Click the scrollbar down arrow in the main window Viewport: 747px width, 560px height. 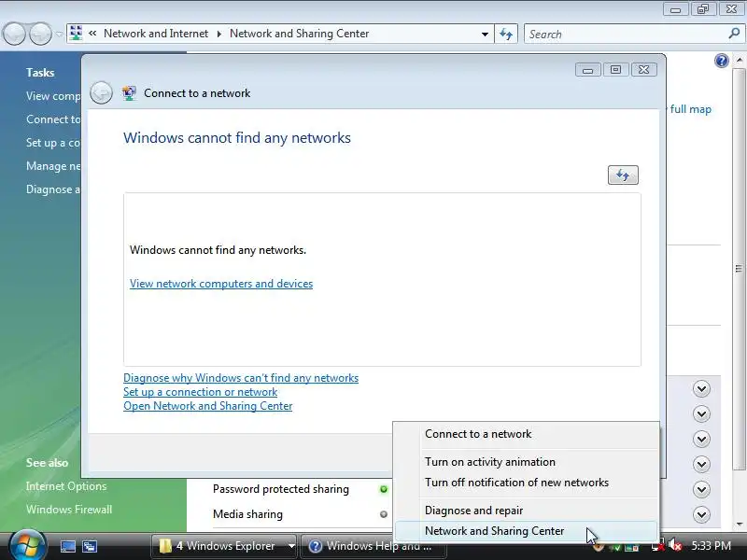pyautogui.click(x=739, y=525)
